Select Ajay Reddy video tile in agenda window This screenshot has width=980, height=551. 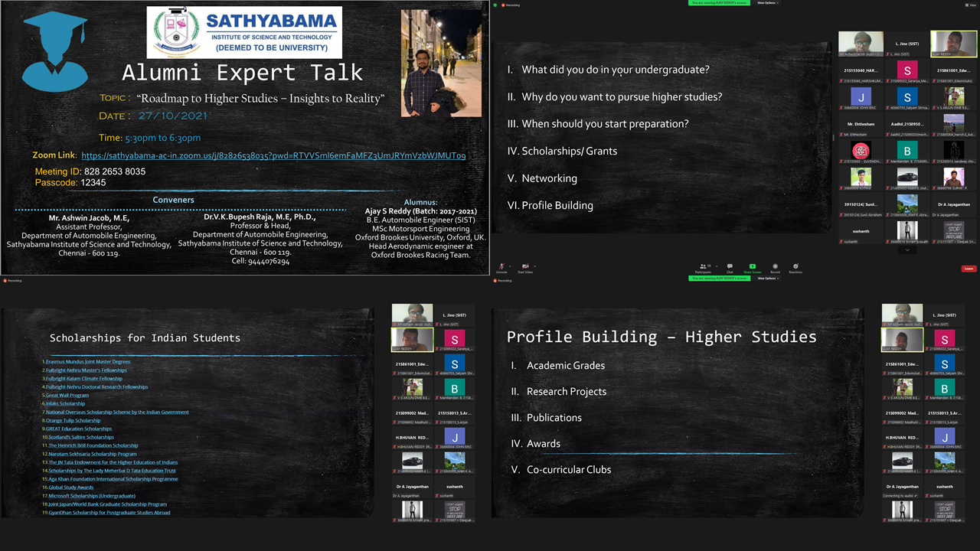(953, 44)
